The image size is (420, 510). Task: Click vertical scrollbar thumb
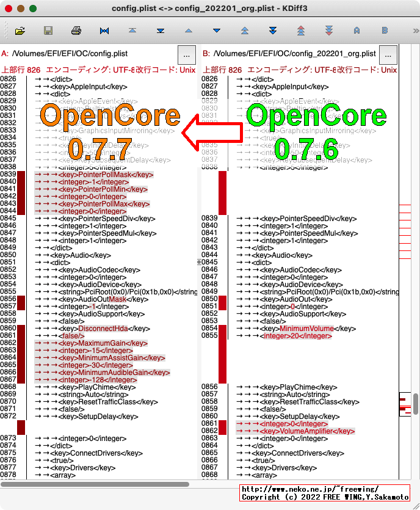pos(416,404)
